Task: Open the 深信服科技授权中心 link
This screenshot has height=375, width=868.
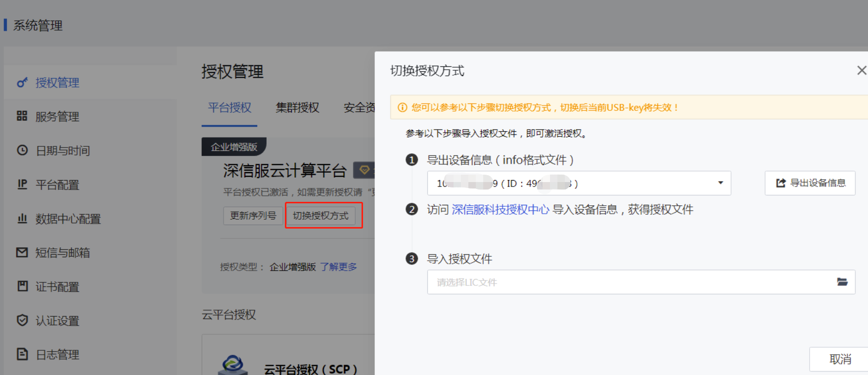Action: [500, 210]
